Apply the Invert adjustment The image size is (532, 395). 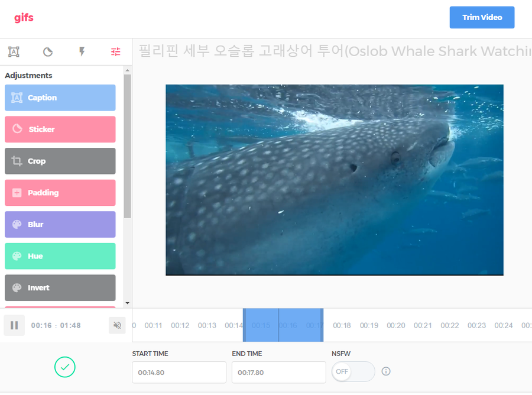coord(60,288)
